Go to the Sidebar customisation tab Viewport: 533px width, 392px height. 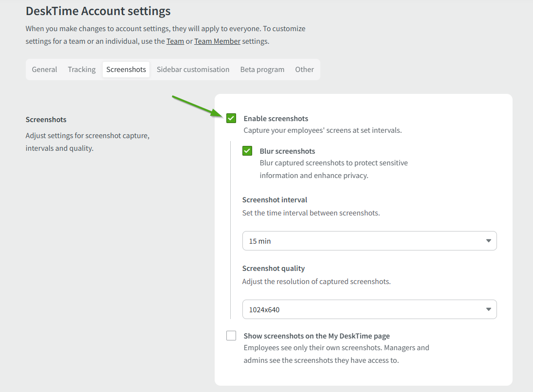click(193, 70)
